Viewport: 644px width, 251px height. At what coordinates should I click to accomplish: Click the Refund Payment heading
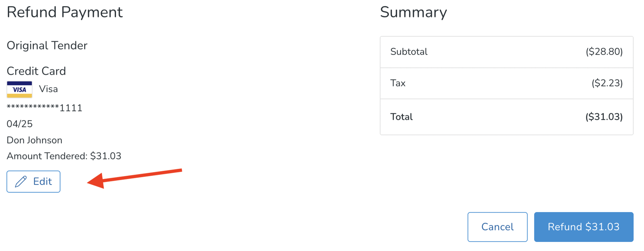point(64,12)
